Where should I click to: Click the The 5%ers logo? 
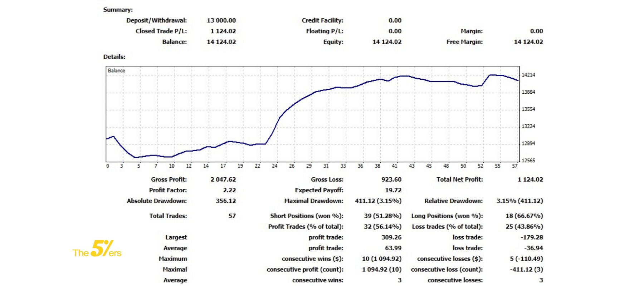click(x=97, y=249)
